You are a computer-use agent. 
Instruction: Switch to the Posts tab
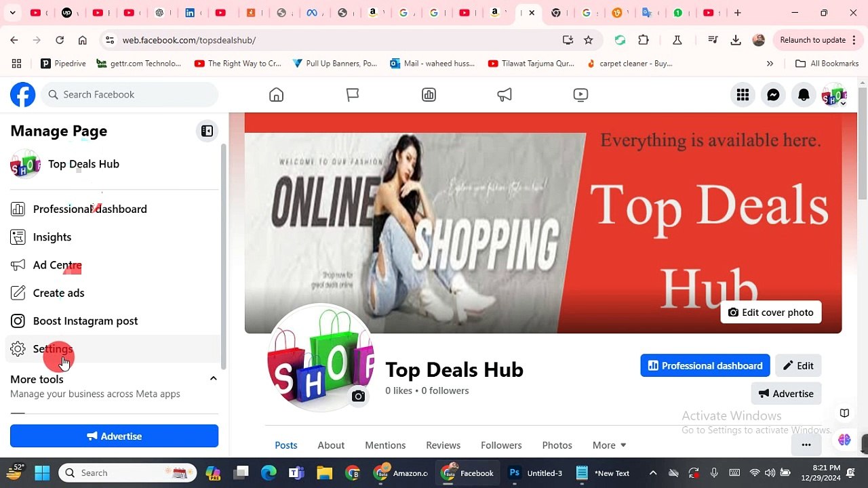point(286,445)
